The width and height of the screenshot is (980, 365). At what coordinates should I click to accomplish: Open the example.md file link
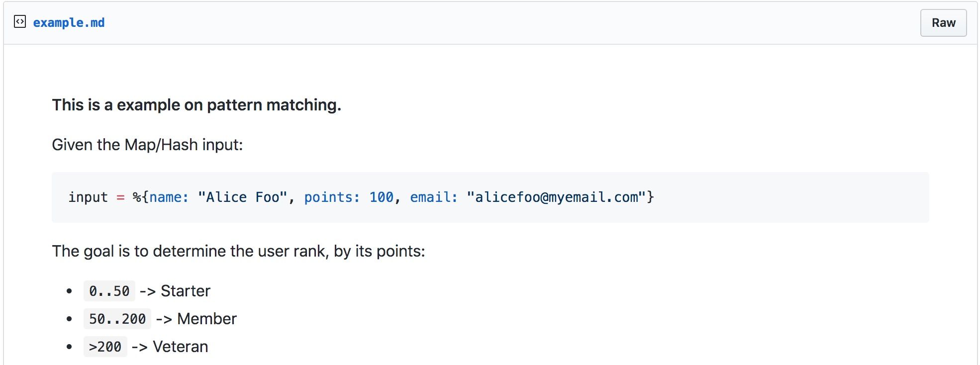click(69, 23)
